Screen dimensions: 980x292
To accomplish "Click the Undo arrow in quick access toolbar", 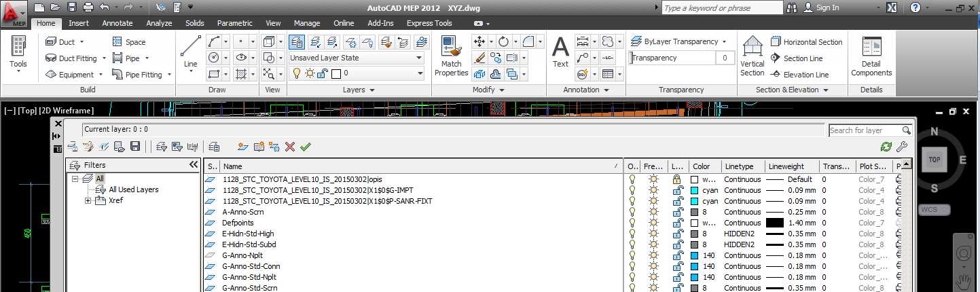I will point(104,7).
